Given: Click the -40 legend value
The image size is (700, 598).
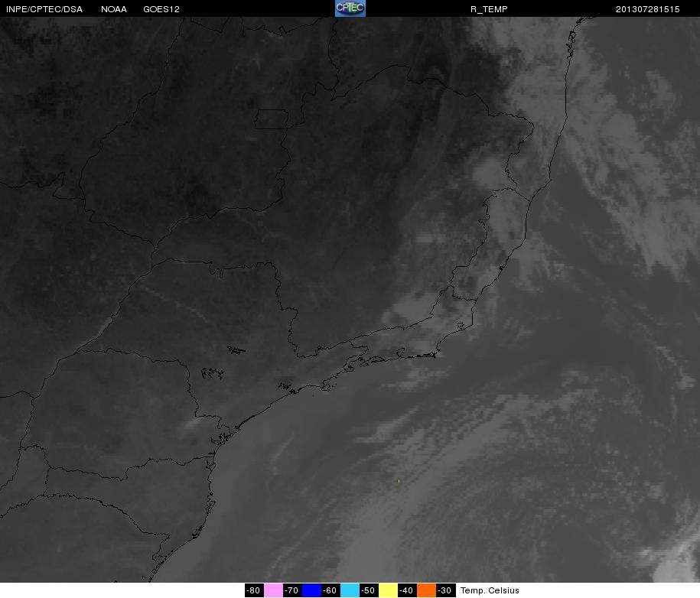Looking at the screenshot, I should coord(407,590).
